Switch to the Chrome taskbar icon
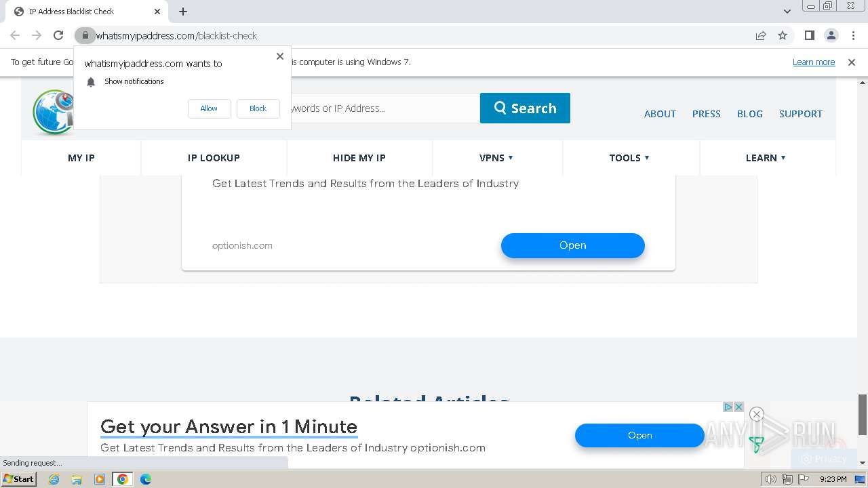The width and height of the screenshot is (868, 488). coord(123,479)
